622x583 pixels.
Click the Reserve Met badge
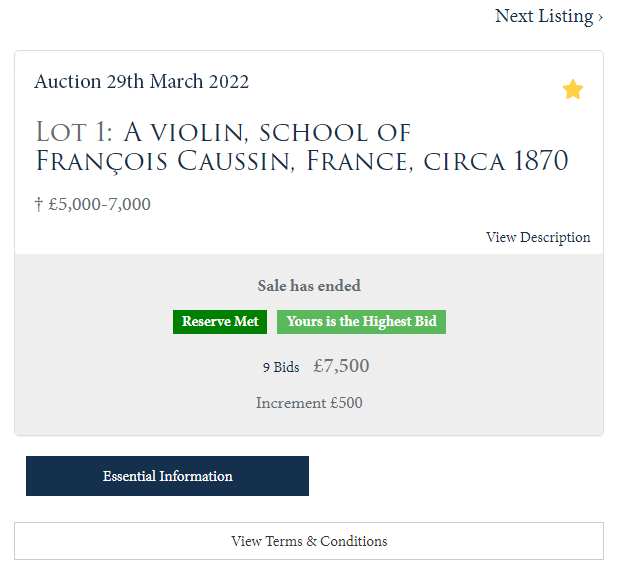(x=220, y=322)
